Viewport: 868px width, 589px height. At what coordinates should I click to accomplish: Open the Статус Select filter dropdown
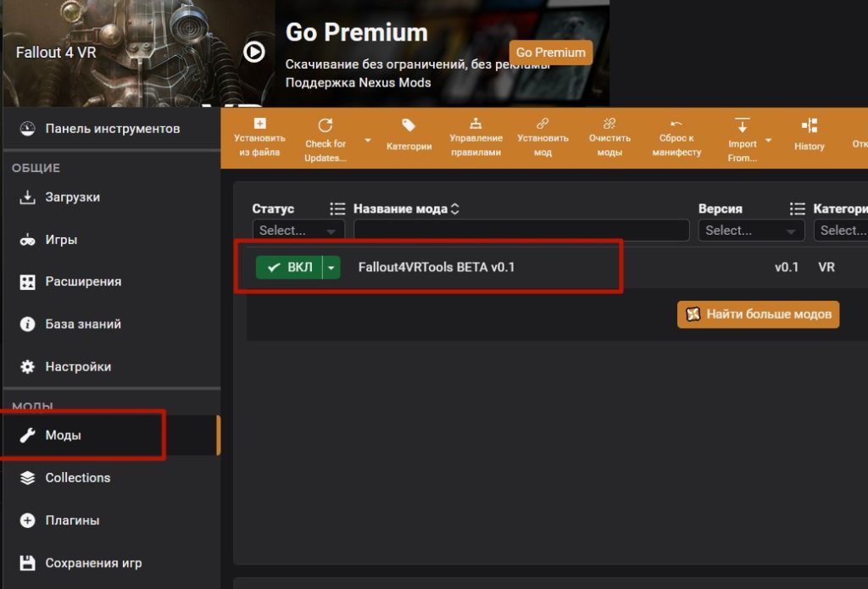[298, 231]
